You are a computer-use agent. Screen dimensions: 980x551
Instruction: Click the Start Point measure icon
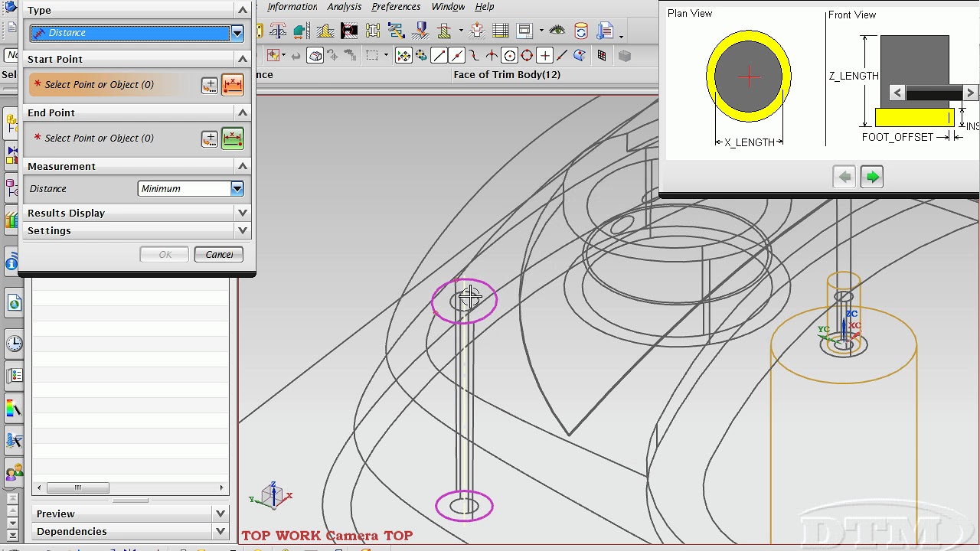(x=232, y=85)
